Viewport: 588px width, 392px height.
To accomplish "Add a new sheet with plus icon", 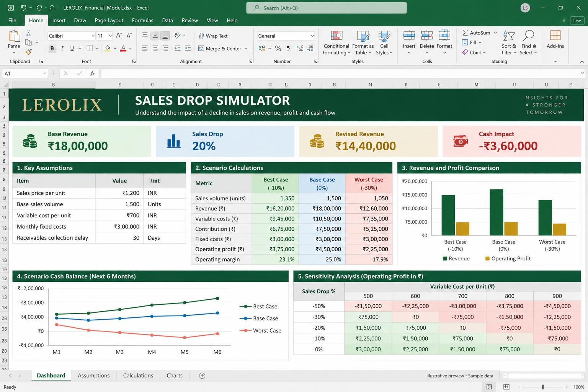I will [x=202, y=376].
